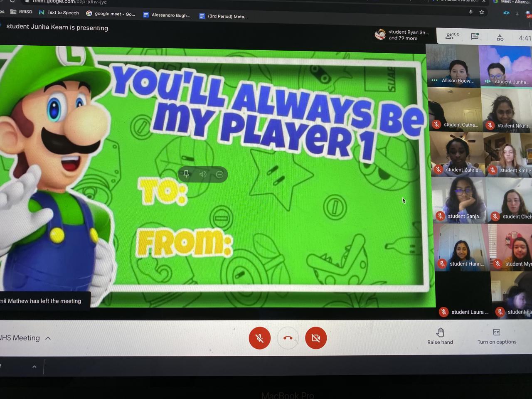Select student Hann... video tile

coord(461,247)
